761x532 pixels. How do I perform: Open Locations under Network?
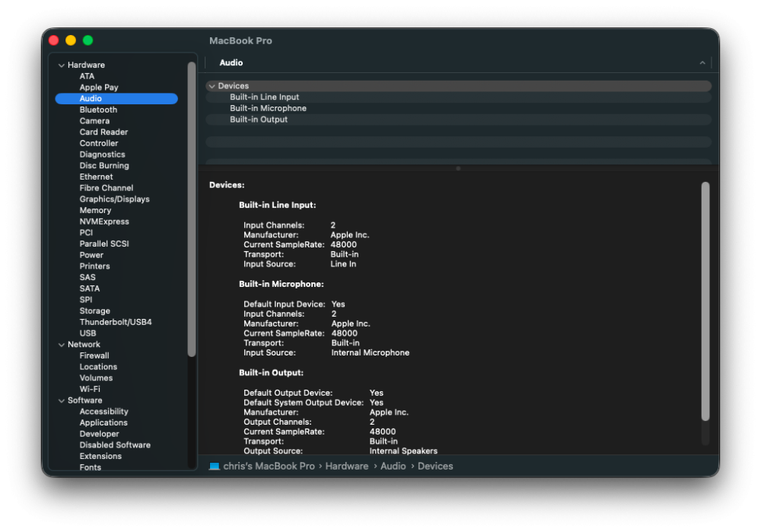[x=98, y=367]
